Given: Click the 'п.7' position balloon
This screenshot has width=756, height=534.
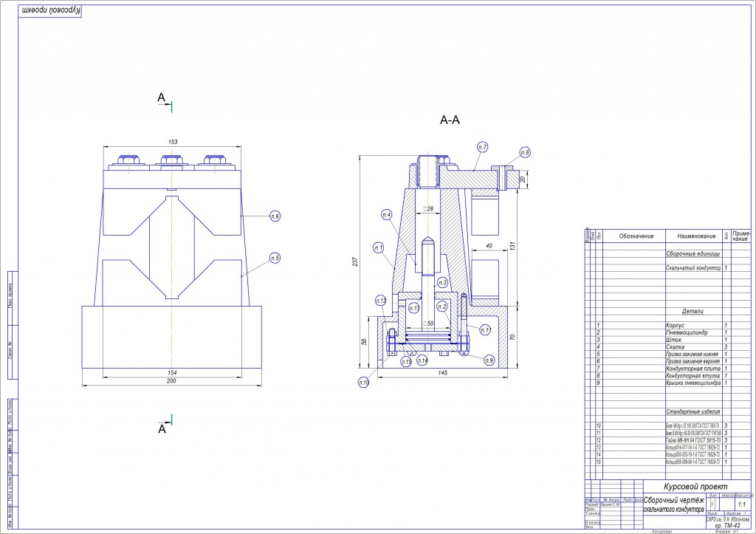Looking at the screenshot, I should click(482, 147).
